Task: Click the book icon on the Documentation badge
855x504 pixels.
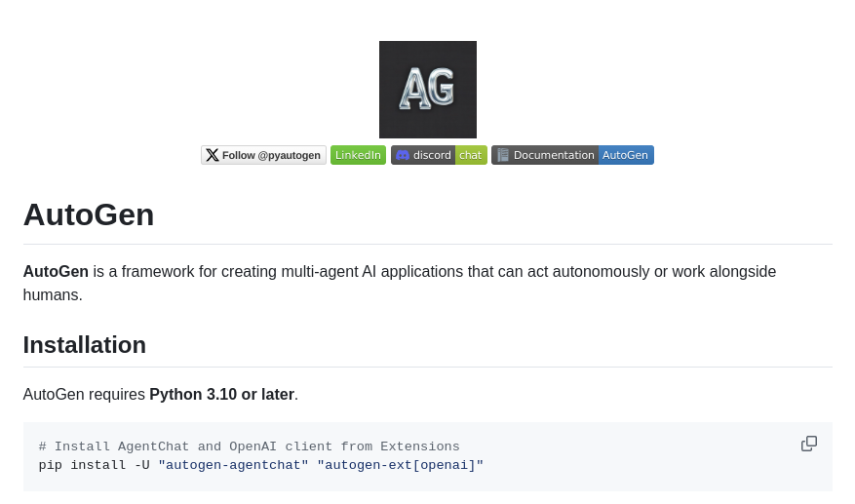Action: [x=503, y=155]
